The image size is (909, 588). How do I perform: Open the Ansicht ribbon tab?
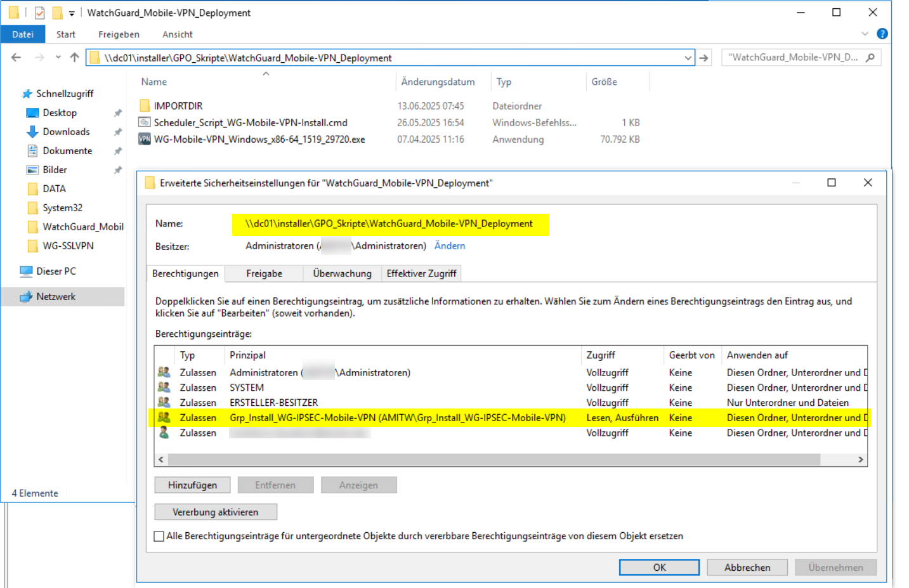[178, 34]
